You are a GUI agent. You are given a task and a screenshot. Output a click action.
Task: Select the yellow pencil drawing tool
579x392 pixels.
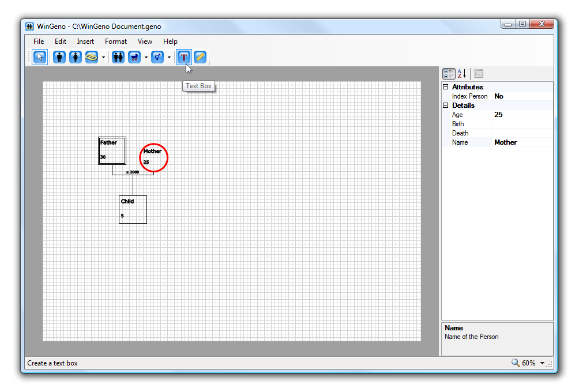200,57
